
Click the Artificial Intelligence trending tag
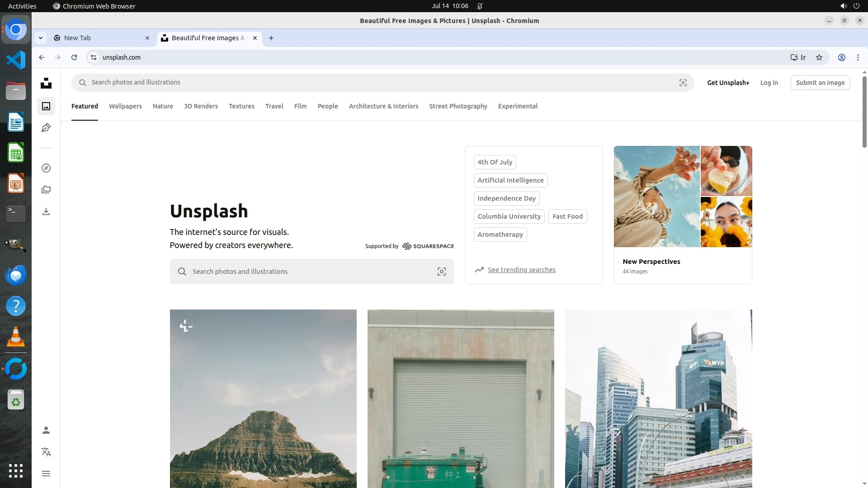(510, 180)
